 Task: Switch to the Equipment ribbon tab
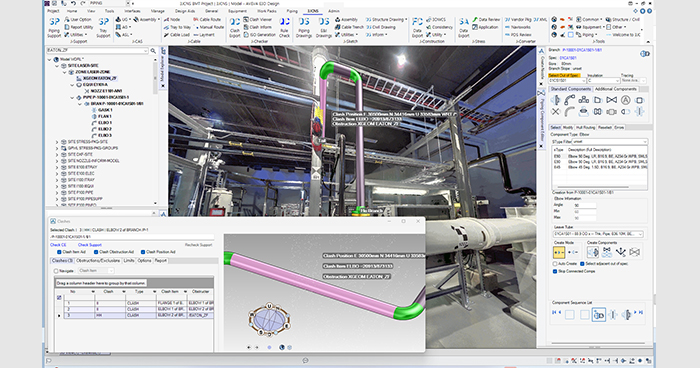(237, 11)
